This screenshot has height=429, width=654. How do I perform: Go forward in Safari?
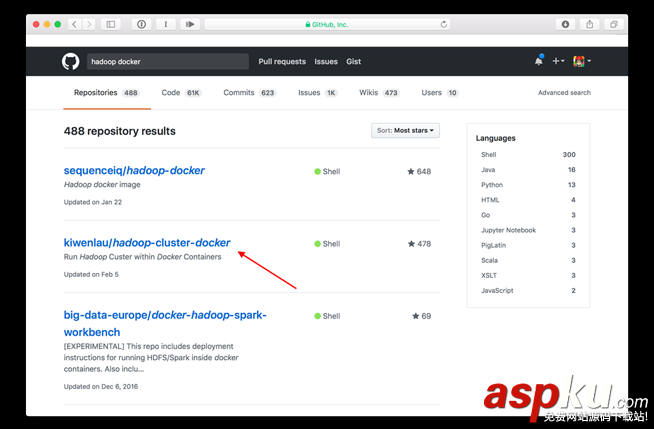[x=88, y=24]
